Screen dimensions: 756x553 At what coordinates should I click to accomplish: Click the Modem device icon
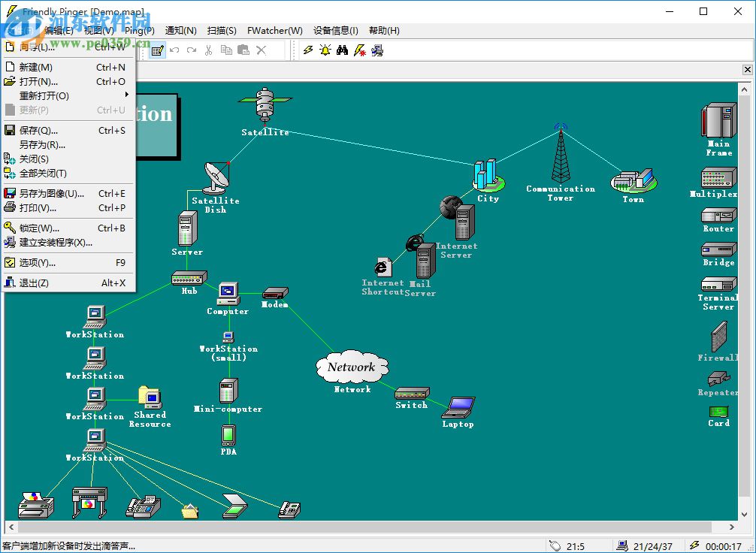[x=275, y=293]
